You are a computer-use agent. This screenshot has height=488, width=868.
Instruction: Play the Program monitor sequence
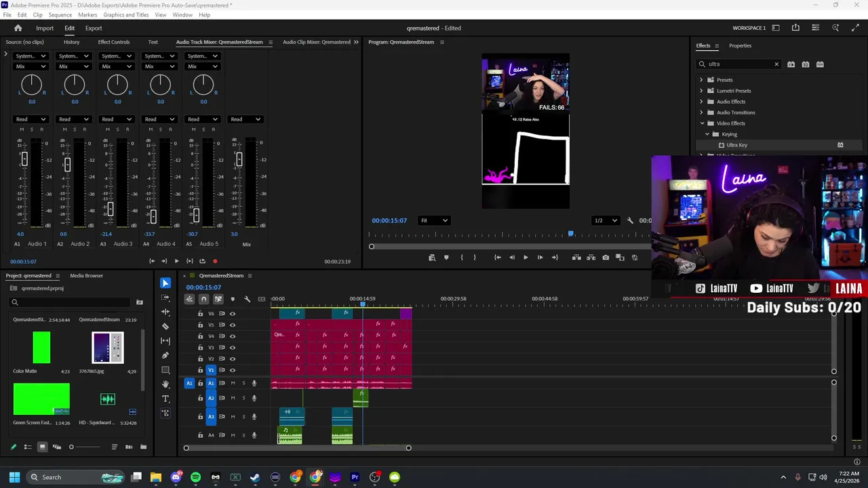coord(526,258)
